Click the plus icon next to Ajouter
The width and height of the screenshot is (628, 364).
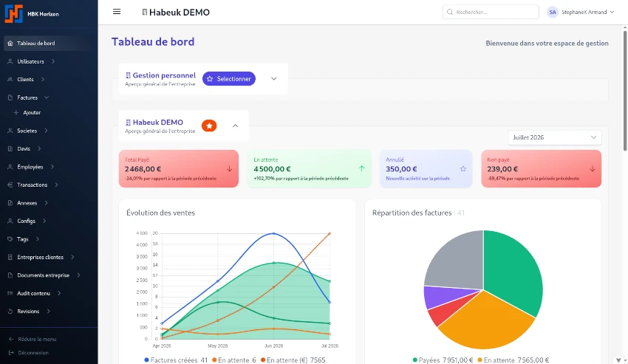[x=16, y=112]
